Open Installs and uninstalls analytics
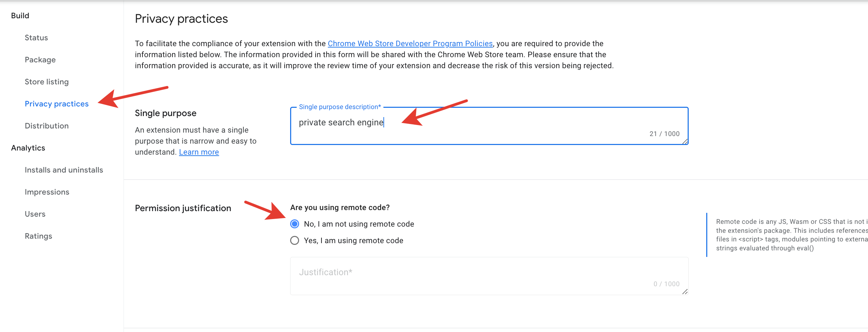The width and height of the screenshot is (868, 332). coord(64,170)
